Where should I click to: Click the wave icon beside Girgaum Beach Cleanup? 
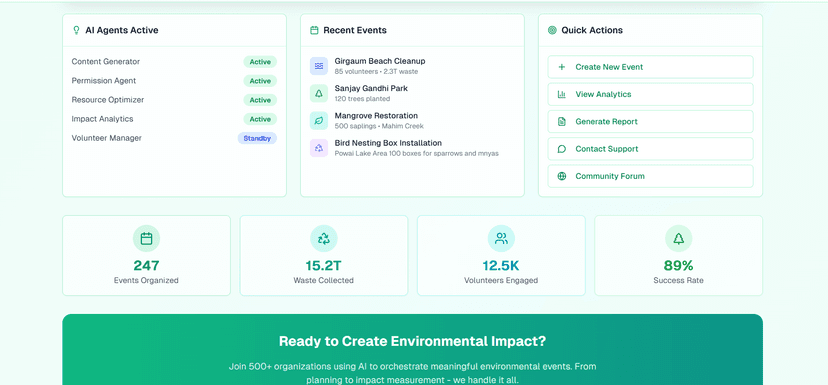tap(318, 66)
